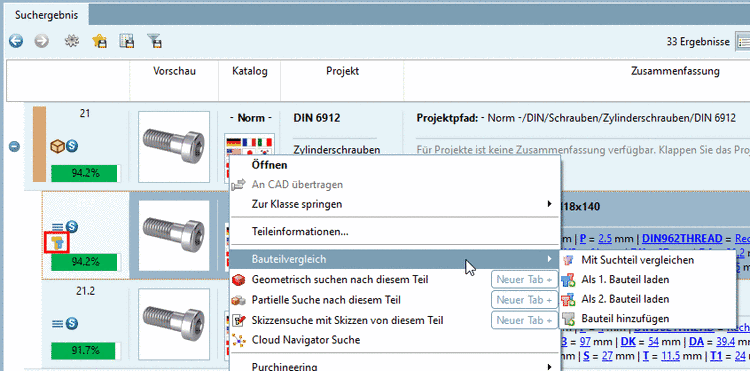This screenshot has width=750, height=371.
Task: Click the 2.5 value link after P
Action: 605,238
